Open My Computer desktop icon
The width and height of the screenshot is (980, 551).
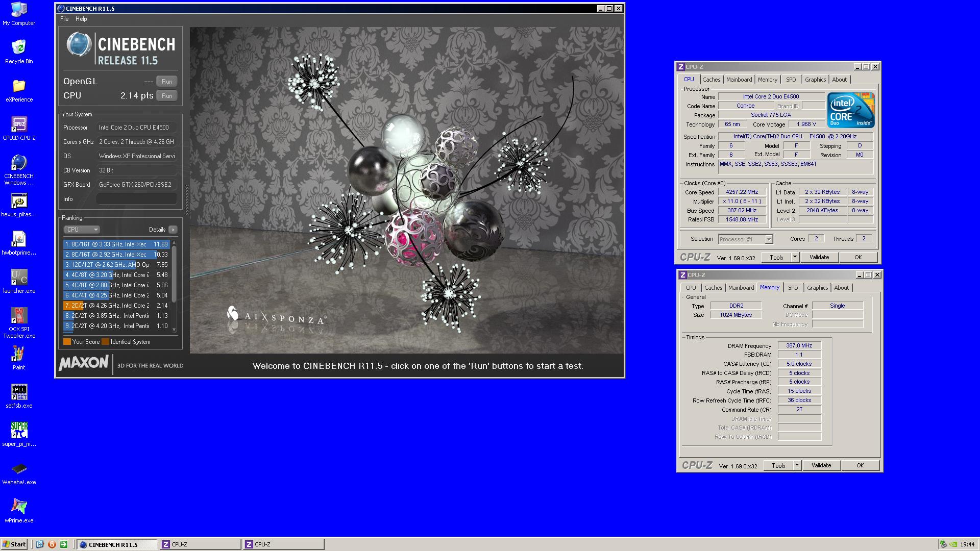coord(19,14)
